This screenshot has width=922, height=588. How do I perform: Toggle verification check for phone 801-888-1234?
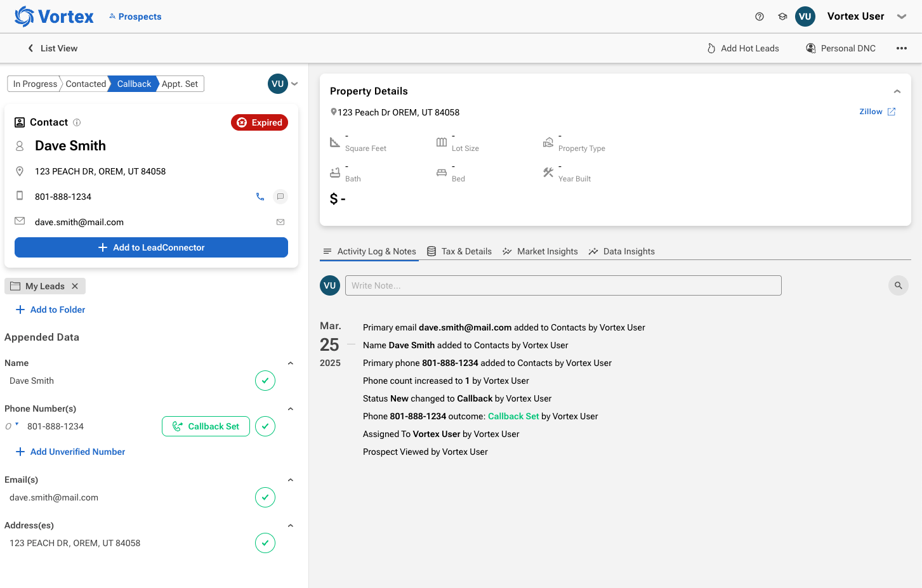pyautogui.click(x=265, y=426)
